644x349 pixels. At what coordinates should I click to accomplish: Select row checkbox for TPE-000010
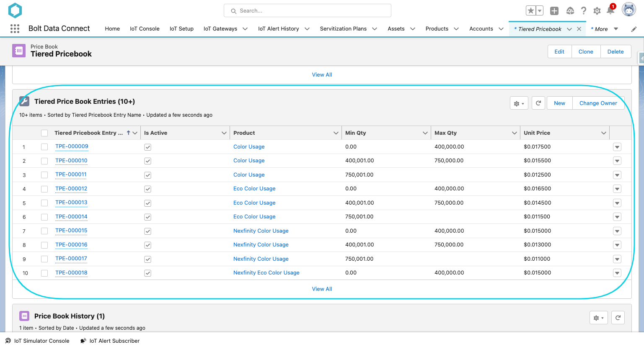click(44, 161)
